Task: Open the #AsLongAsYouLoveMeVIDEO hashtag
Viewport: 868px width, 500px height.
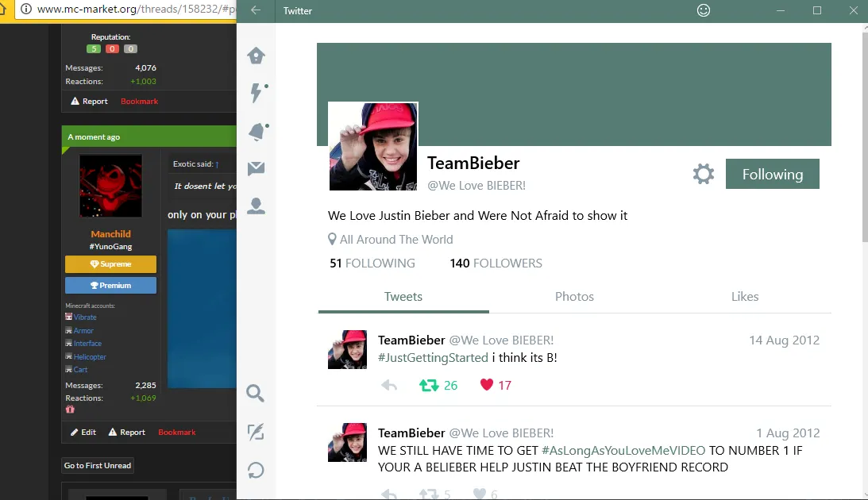Action: coord(623,451)
